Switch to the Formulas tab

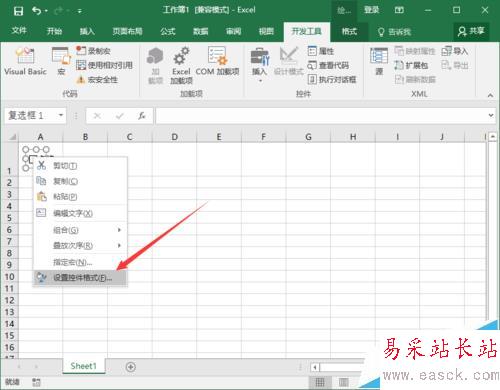(168, 31)
